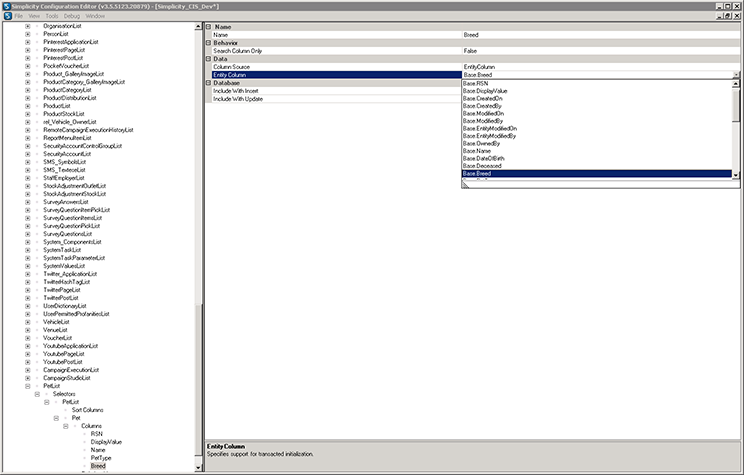Select Sort Columns tree item
The width and height of the screenshot is (744, 475).
pos(87,410)
